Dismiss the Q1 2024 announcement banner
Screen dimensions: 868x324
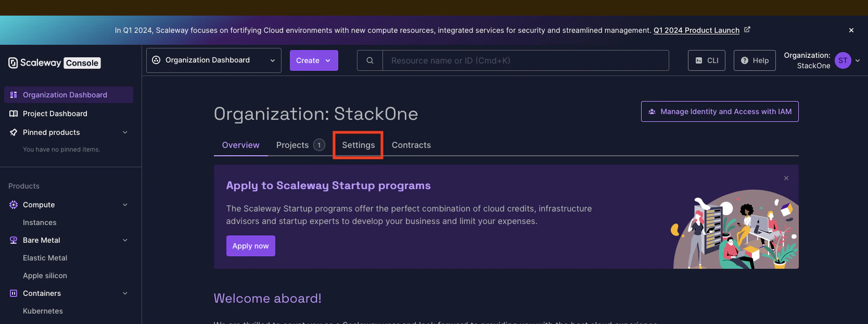(851, 30)
